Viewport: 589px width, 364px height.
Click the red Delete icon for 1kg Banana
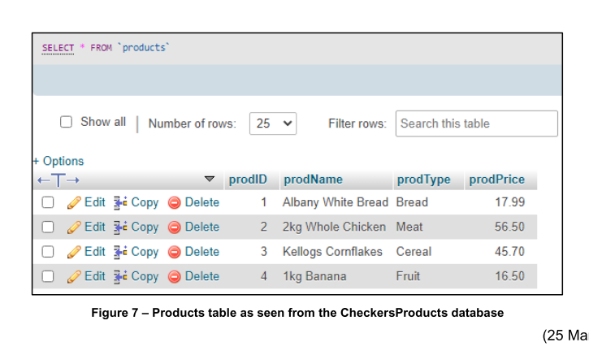(175, 277)
